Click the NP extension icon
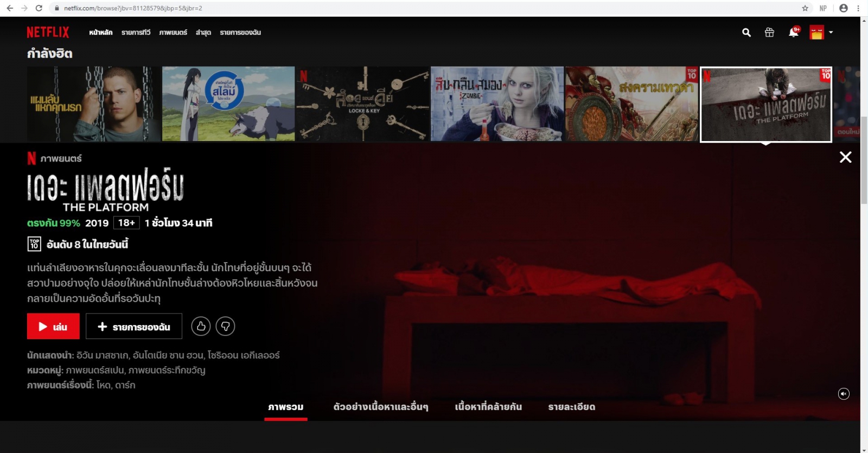 (x=824, y=8)
